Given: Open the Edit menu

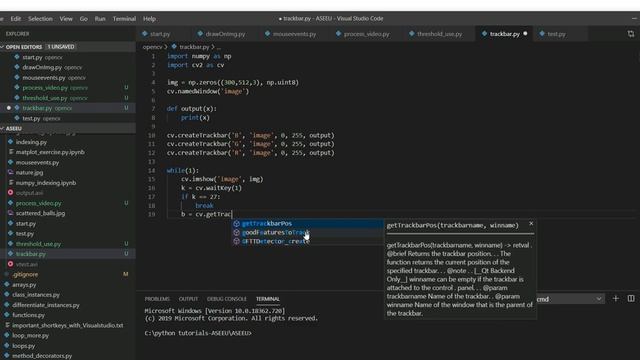Looking at the screenshot, I should click(16, 19).
